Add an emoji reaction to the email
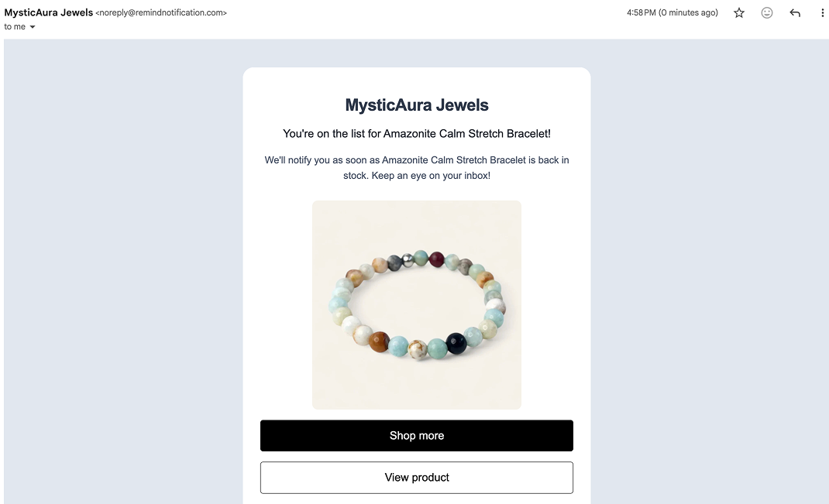The height and width of the screenshot is (504, 829). (766, 12)
